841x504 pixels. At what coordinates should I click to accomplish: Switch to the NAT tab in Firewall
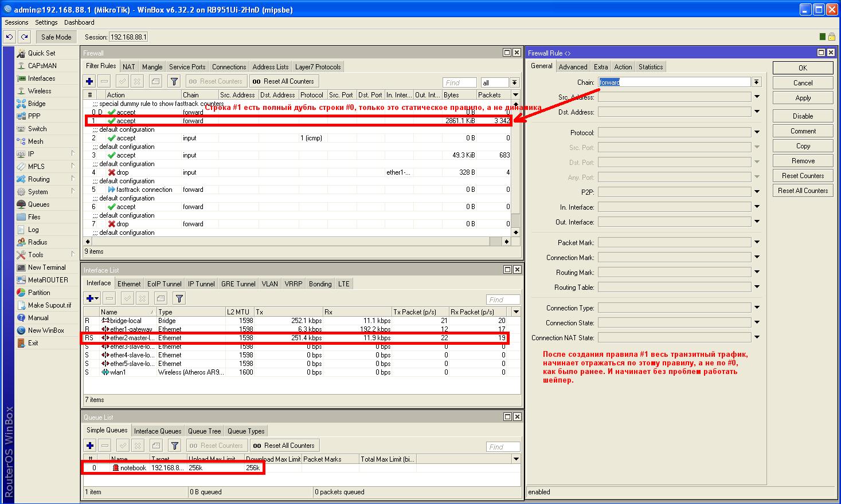pyautogui.click(x=129, y=67)
